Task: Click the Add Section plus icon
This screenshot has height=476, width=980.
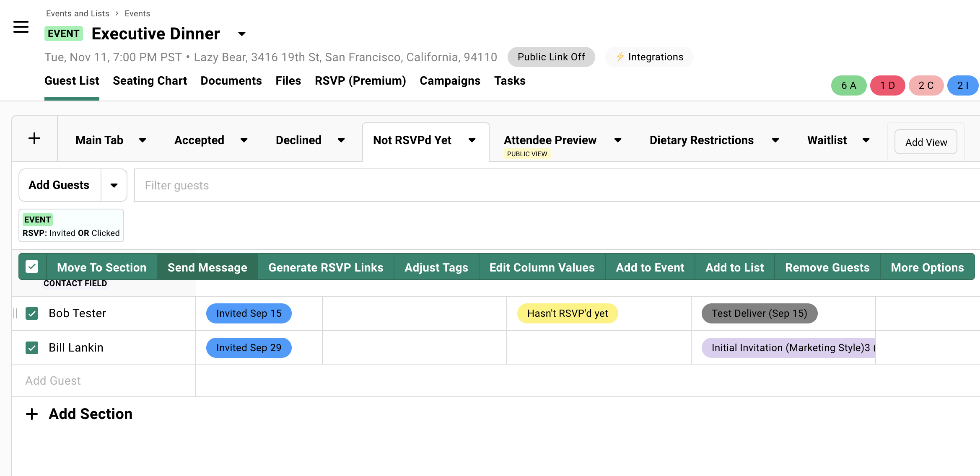Action: click(32, 414)
